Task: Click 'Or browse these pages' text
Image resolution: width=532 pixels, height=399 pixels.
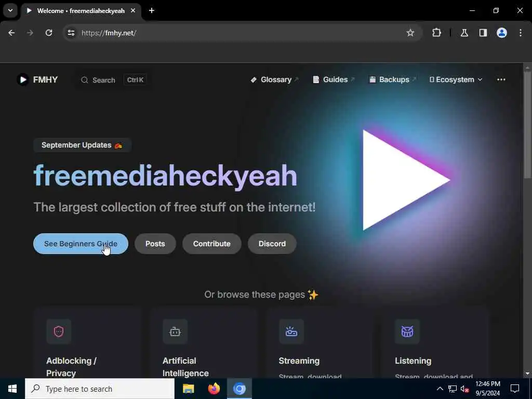Action: pos(255,295)
